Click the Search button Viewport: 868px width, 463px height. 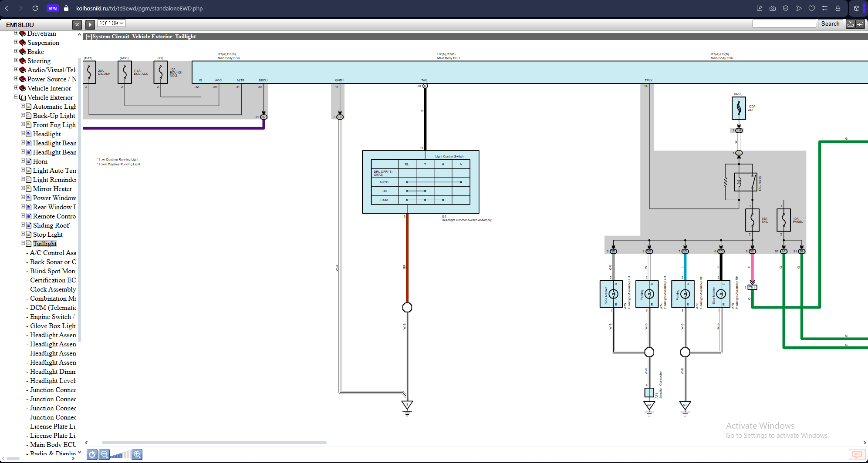830,24
